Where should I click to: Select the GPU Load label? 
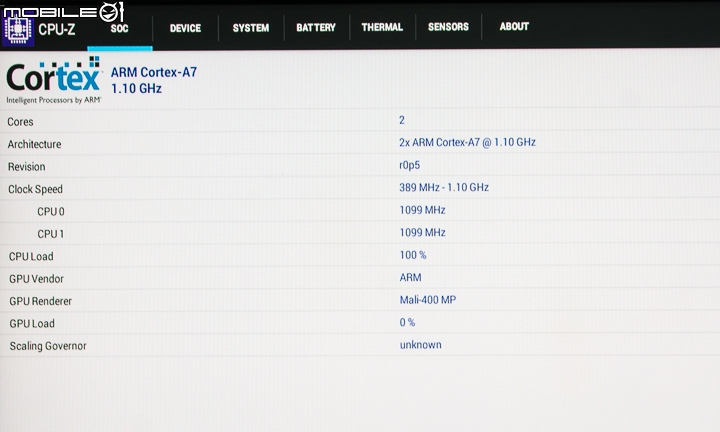click(32, 324)
